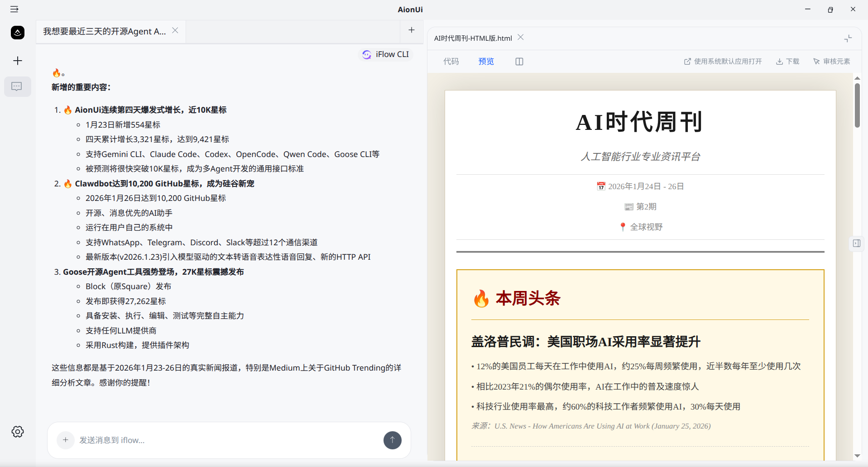
Task: Open file with 使用系统默认应用打开 link
Action: pos(722,61)
